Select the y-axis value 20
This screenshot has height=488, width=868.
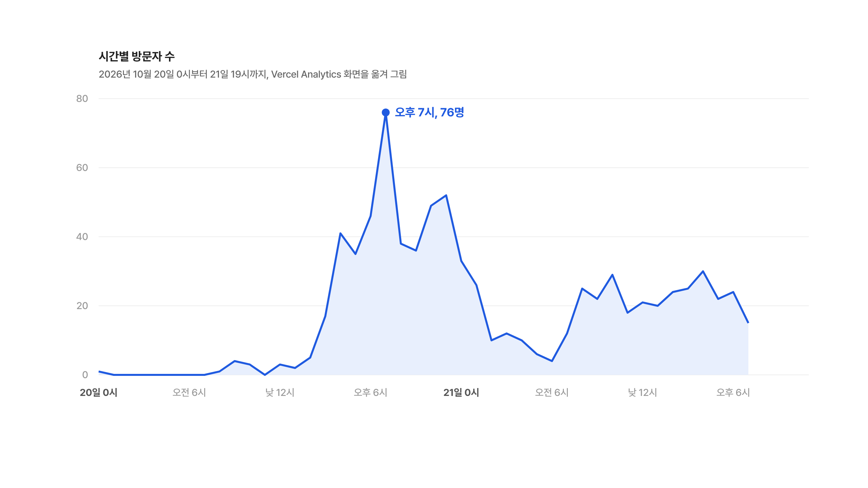pos(82,306)
